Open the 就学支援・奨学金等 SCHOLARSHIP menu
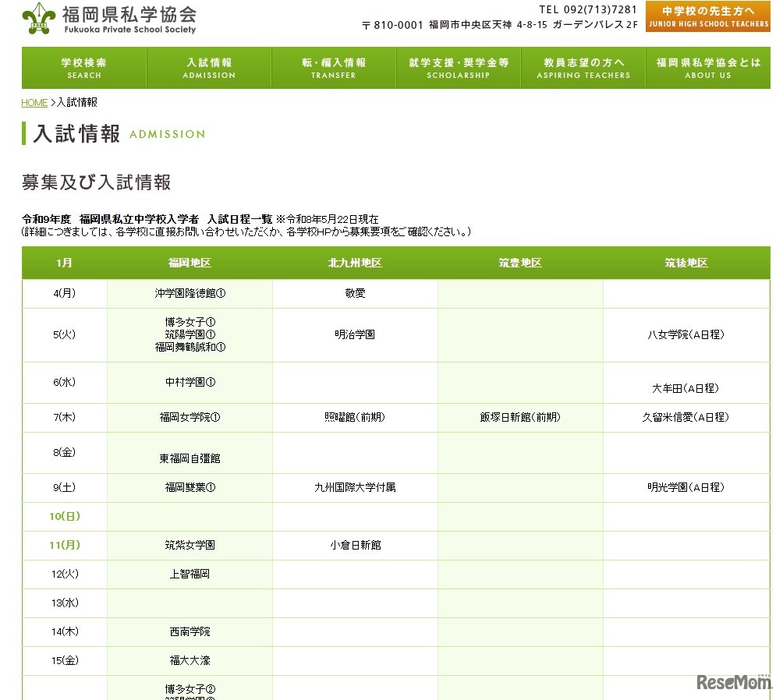 click(x=459, y=68)
